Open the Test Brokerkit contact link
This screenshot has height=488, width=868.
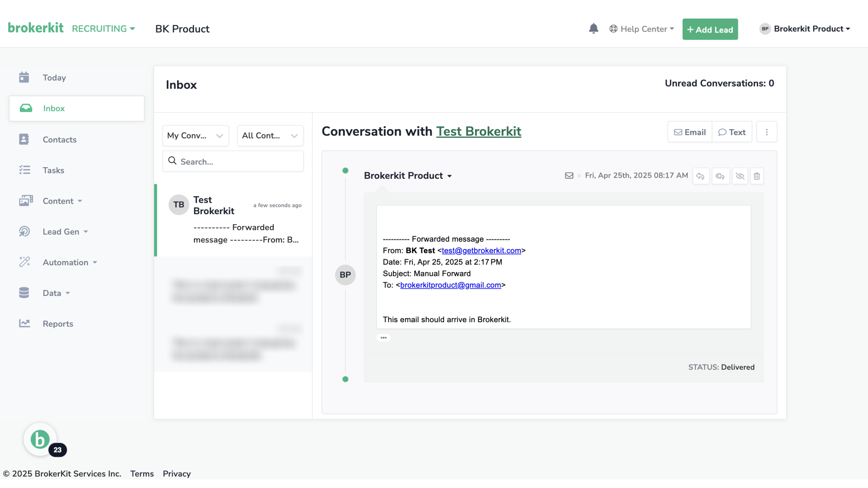pyautogui.click(x=478, y=131)
